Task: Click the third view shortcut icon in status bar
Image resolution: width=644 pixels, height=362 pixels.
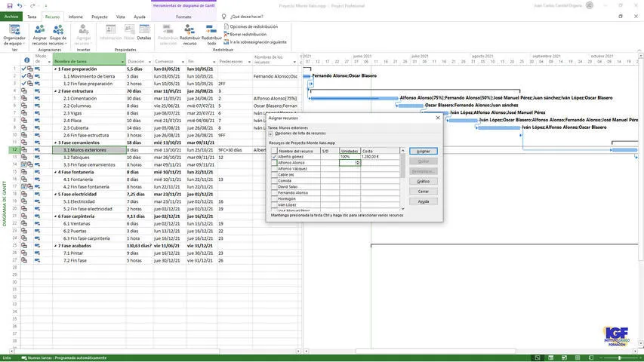Action: (564, 358)
